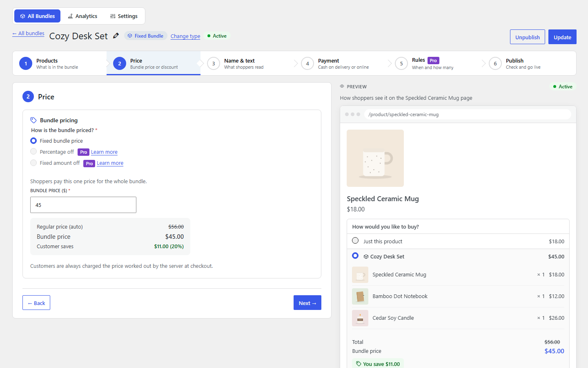Choose Just this product in preview

pyautogui.click(x=355, y=241)
